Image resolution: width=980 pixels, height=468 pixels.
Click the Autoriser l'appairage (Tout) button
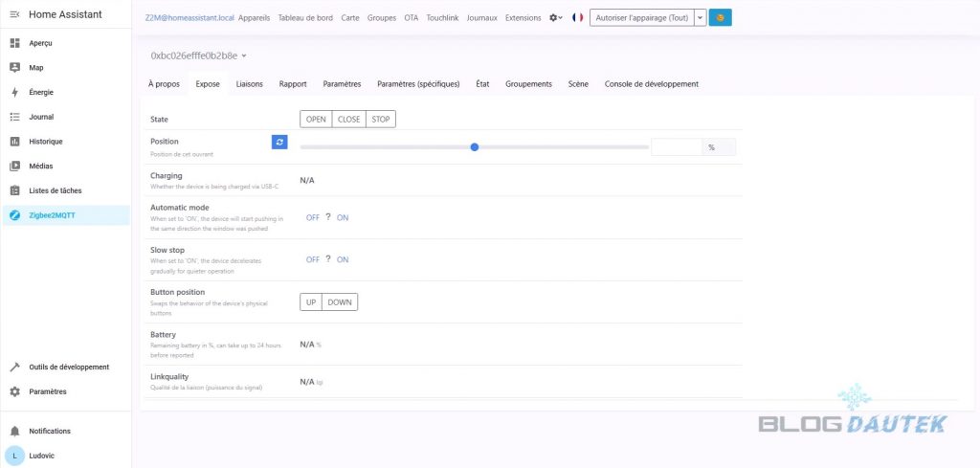(641, 18)
